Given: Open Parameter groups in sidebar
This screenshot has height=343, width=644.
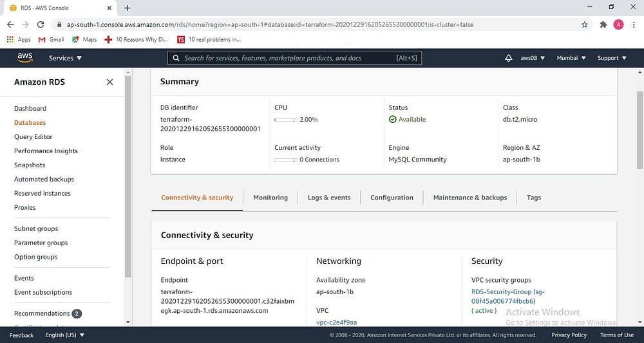Looking at the screenshot, I should click(x=41, y=243).
